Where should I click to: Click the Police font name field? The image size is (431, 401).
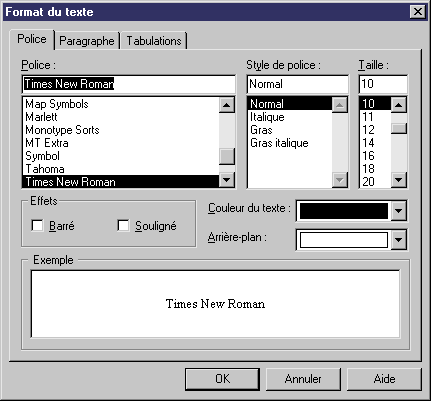129,84
